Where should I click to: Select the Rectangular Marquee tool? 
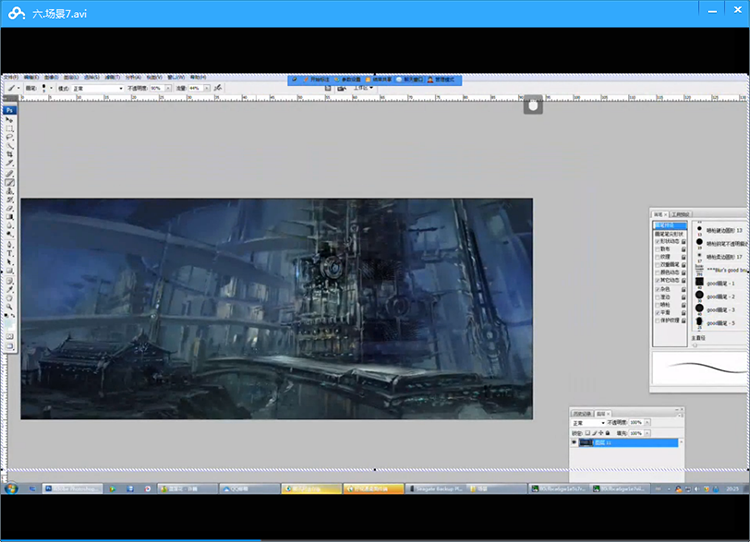9,128
